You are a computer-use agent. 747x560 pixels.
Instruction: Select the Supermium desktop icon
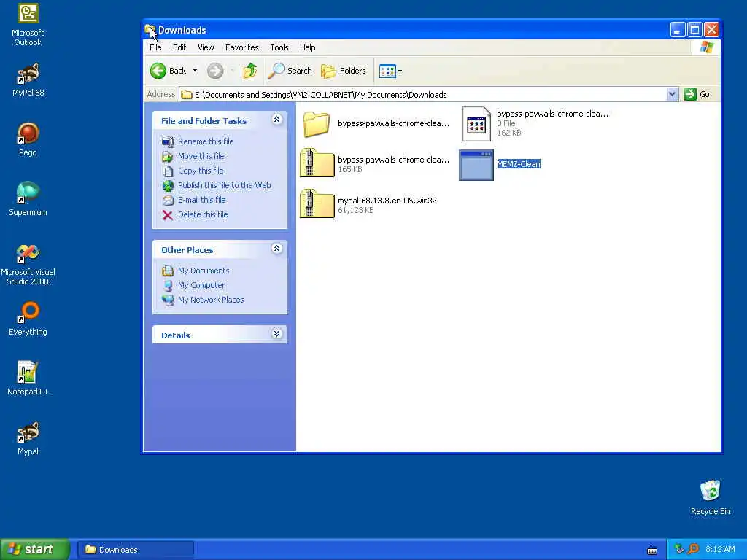point(28,200)
